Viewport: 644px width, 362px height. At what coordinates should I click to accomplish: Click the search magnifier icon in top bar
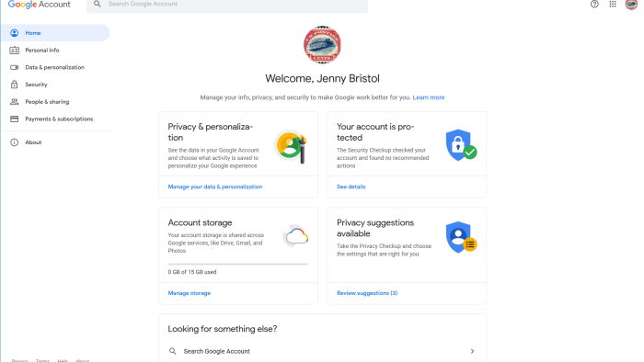tap(97, 4)
